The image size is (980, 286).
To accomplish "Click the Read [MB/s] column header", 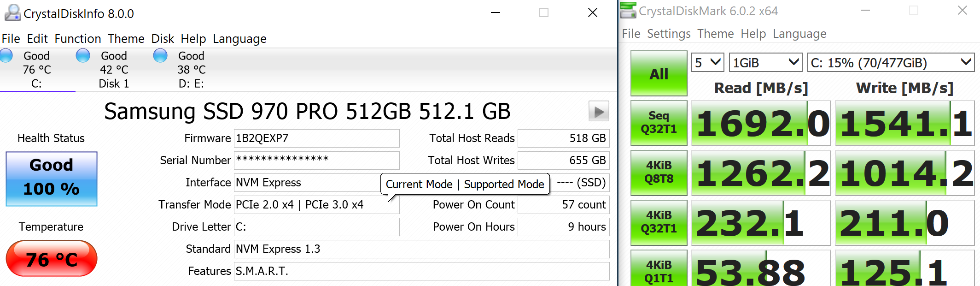I will click(x=761, y=88).
